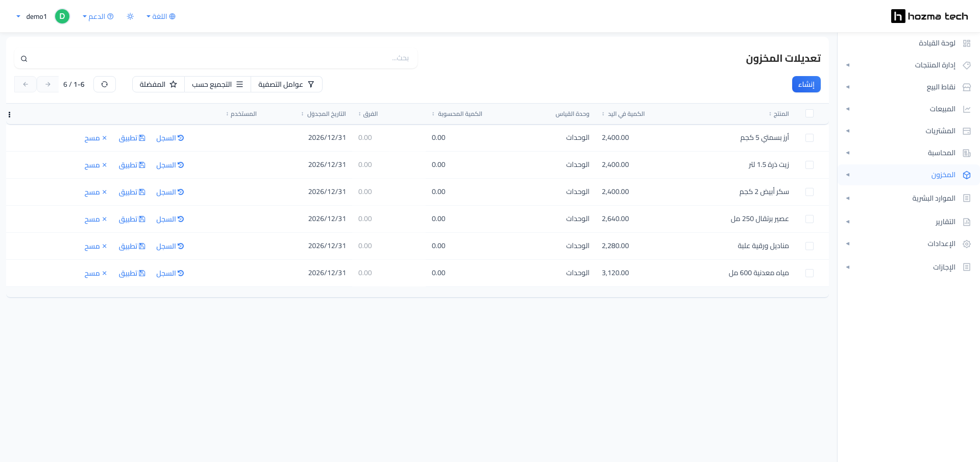Expand التقارير submenu arrow
980x462 pixels.
[848, 222]
